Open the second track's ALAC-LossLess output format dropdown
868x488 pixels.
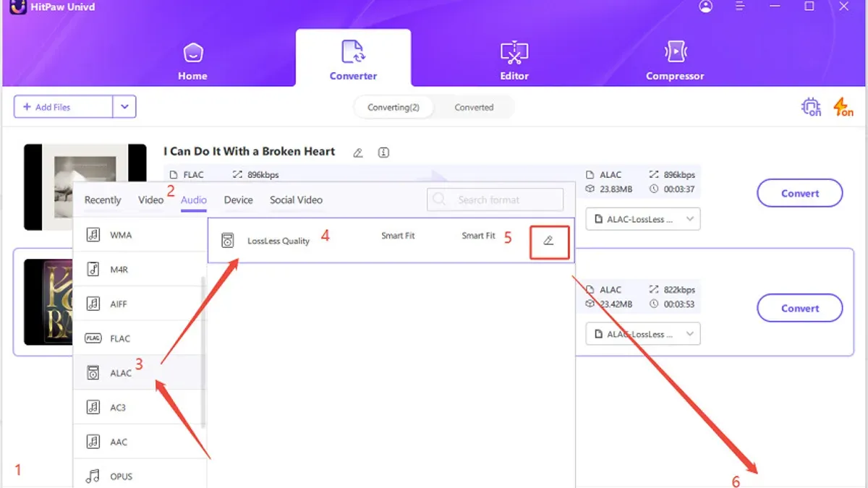point(643,334)
